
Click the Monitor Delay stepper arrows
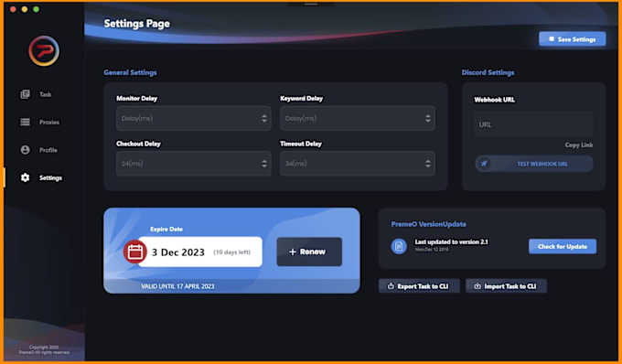(x=264, y=118)
